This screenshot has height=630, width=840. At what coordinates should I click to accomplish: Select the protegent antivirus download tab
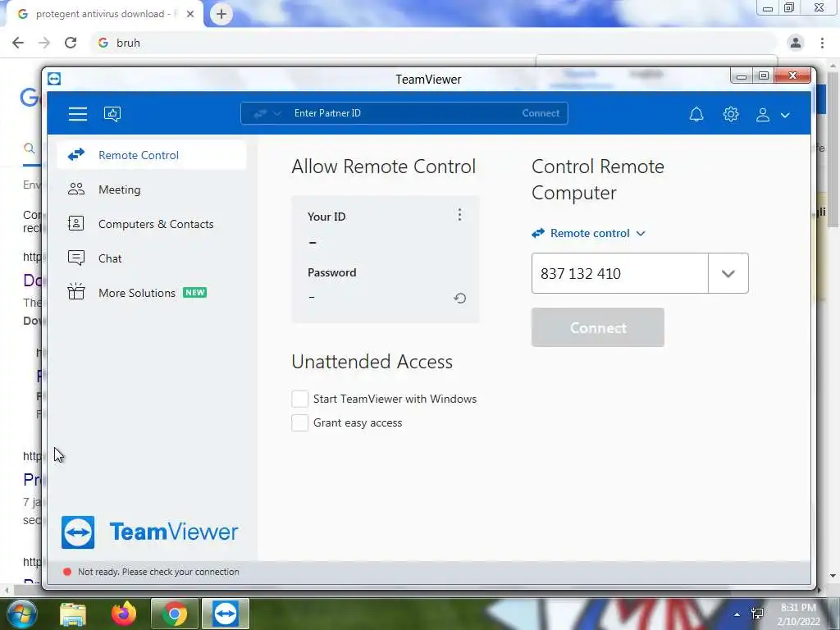click(104, 14)
